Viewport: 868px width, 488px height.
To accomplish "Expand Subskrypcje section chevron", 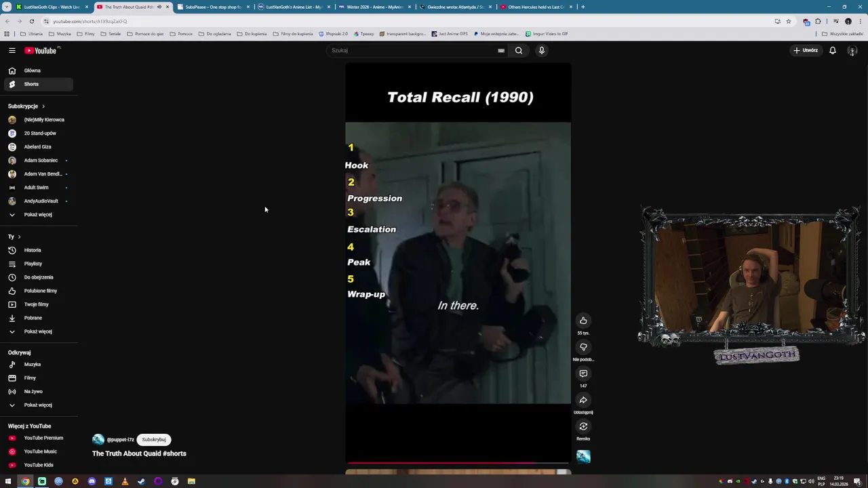I will click(x=43, y=106).
